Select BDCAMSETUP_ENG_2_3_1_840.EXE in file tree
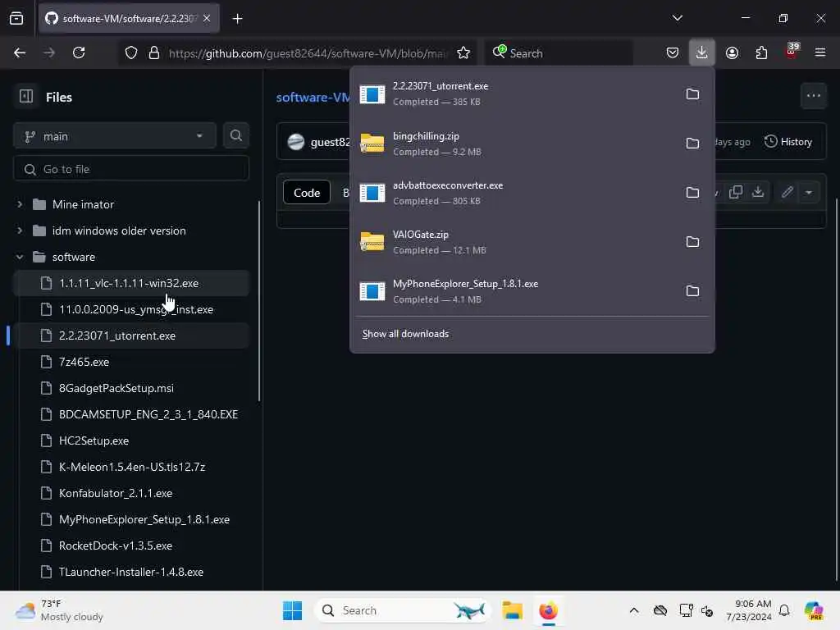 (x=131, y=414)
